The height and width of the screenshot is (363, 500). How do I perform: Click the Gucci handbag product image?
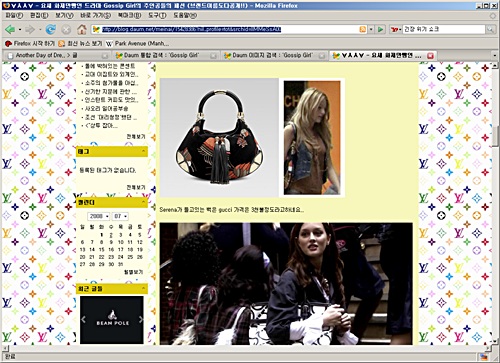219,138
